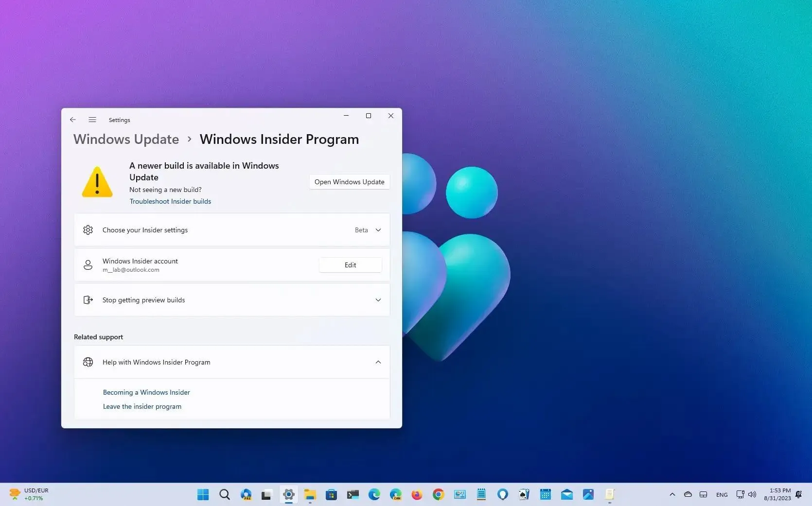Open the blue Notepad icon on the taskbar
This screenshot has width=812, height=506.
coord(481,495)
